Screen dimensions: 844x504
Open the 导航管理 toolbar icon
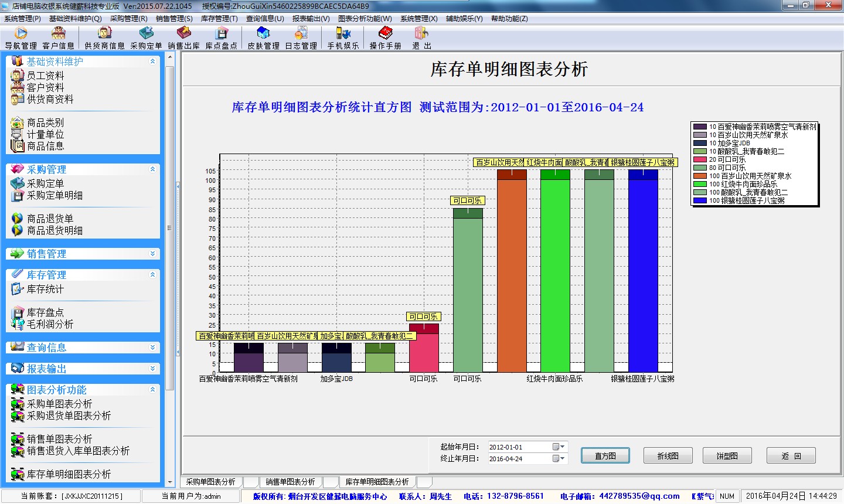click(21, 38)
